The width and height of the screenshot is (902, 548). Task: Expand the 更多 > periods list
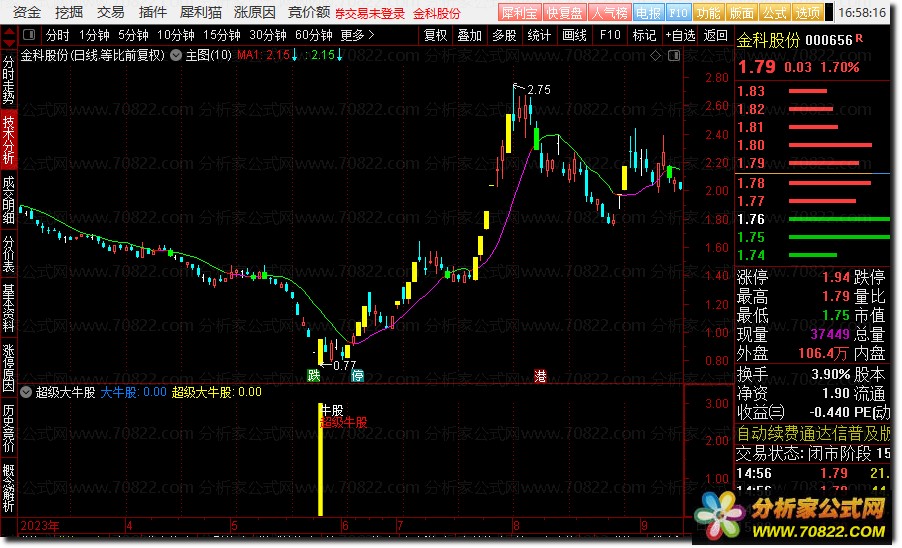click(x=357, y=36)
